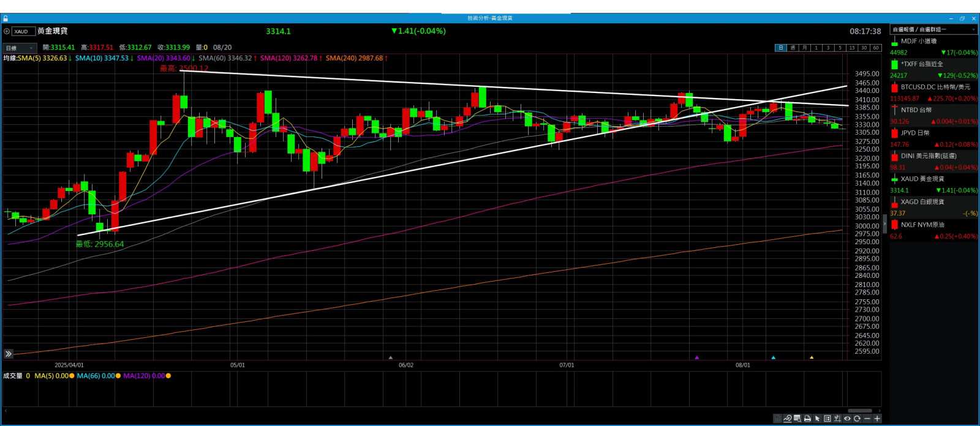Click the orange dot next to MA(66) 0.00
980x426 pixels.
coord(118,376)
